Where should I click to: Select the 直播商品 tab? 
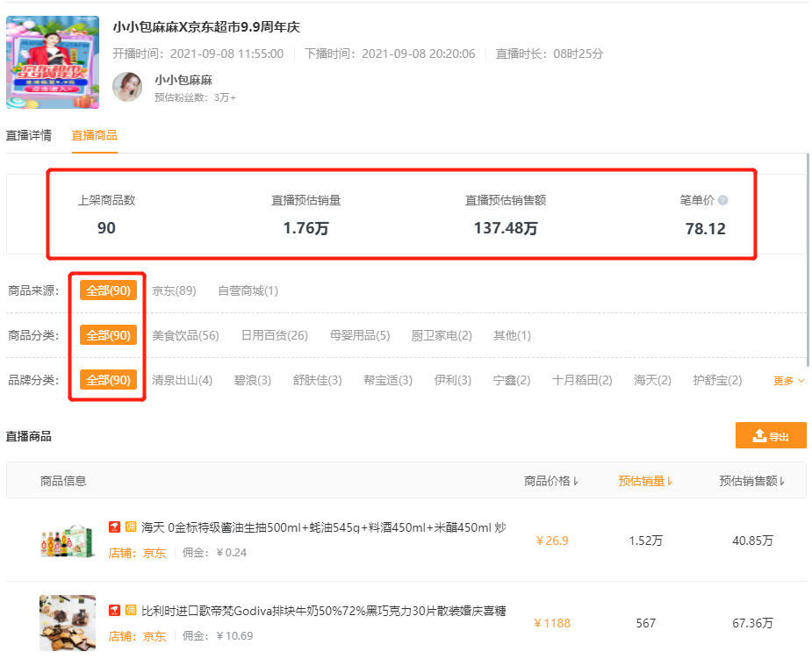point(94,136)
